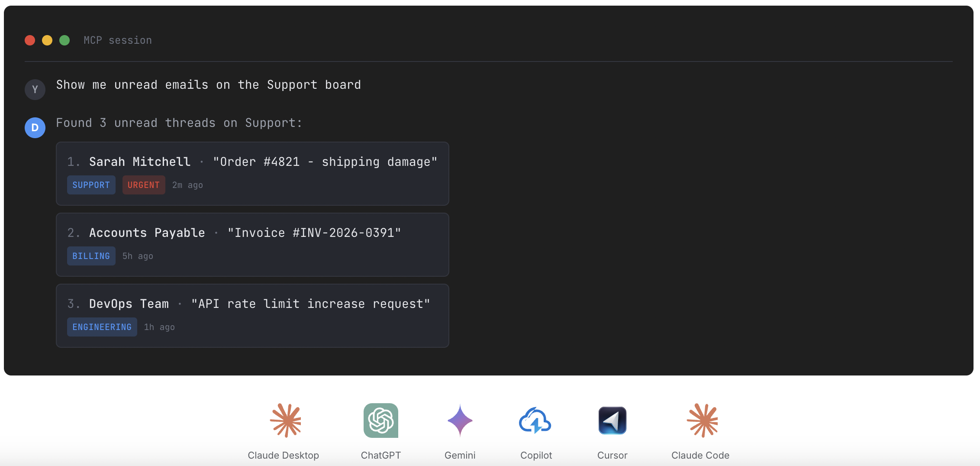This screenshot has height=466, width=980.
Task: Click the ENGINEERING tag on DevOps Team thread
Action: (x=102, y=327)
